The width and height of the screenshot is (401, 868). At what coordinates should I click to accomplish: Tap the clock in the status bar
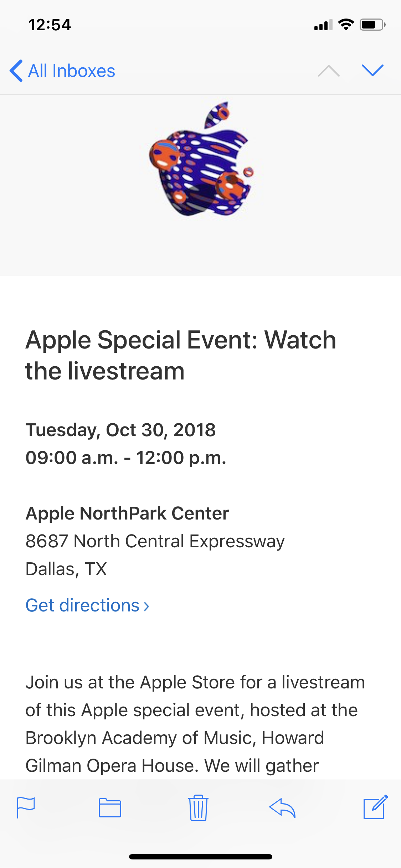pyautogui.click(x=50, y=25)
